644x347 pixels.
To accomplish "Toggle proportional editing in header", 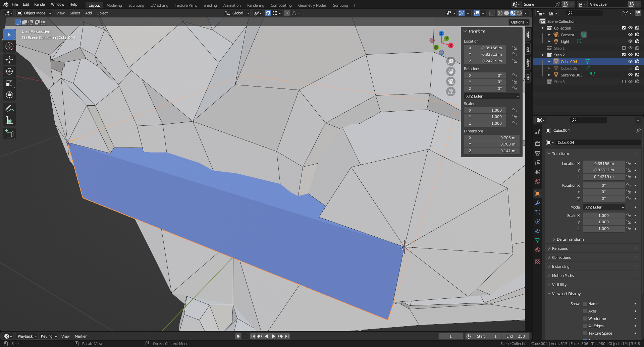I will 287,13.
